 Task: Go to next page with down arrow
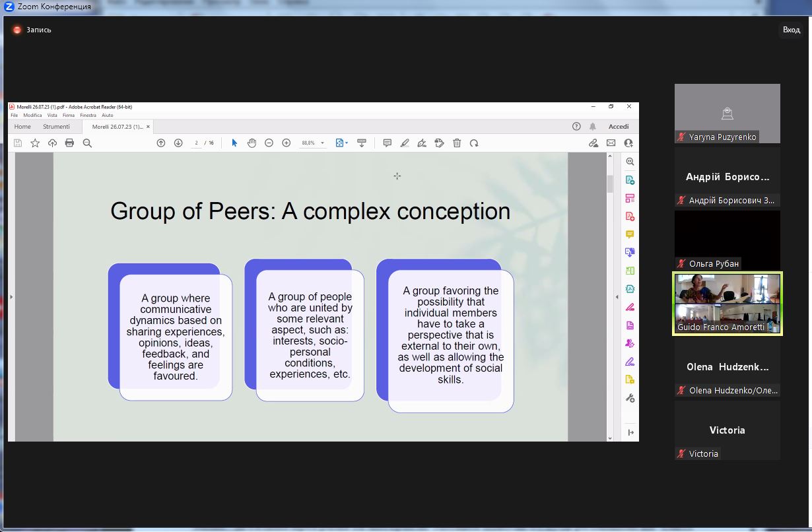pos(178,143)
